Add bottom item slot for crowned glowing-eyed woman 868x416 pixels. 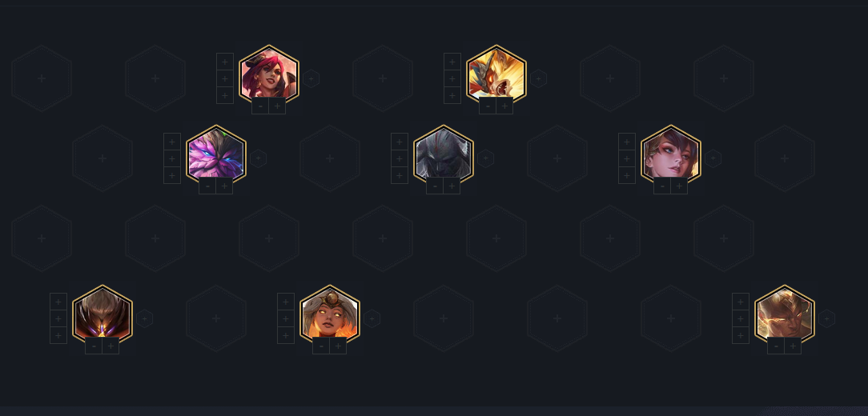pyautogui.click(x=286, y=335)
